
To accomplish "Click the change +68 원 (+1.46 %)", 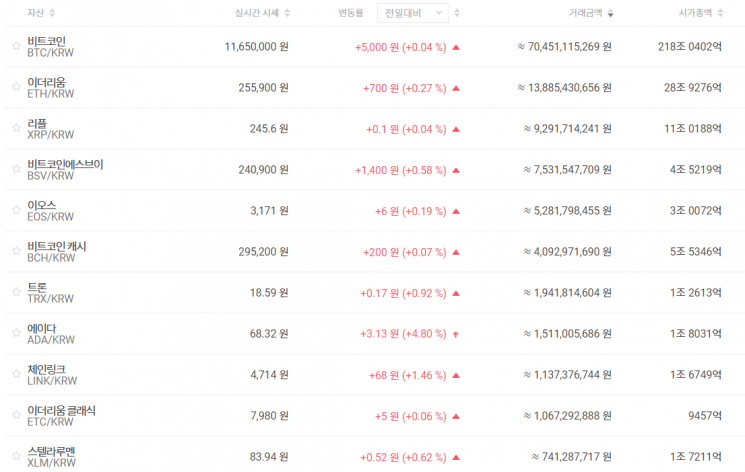I will coord(408,376).
